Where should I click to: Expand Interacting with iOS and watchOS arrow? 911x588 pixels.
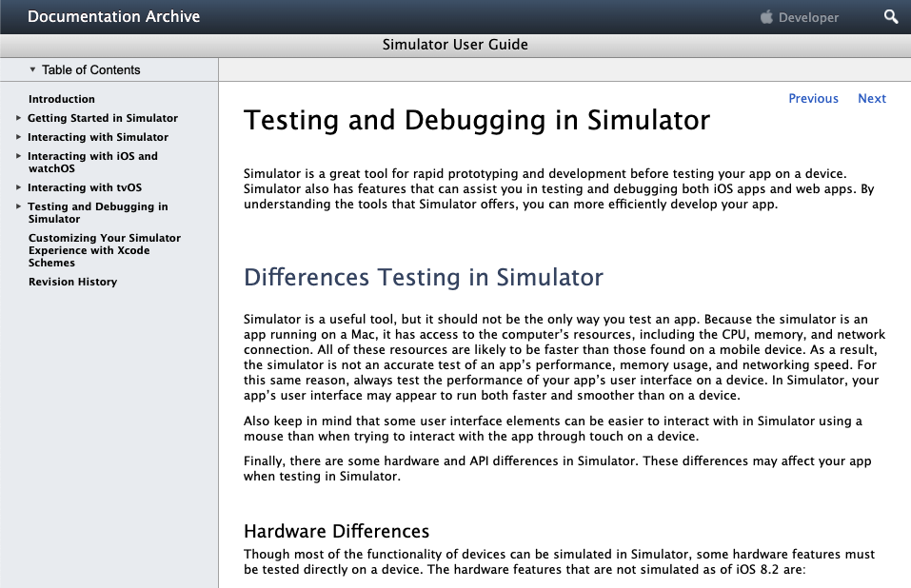click(19, 156)
